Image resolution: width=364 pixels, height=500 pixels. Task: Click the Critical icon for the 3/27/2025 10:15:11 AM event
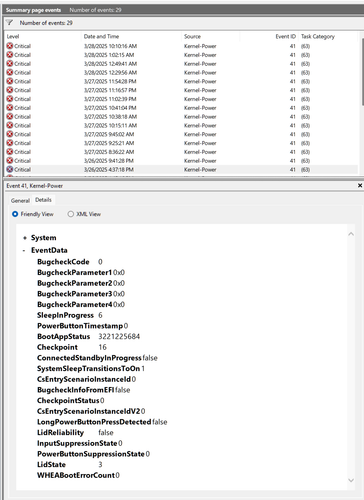(x=10, y=125)
